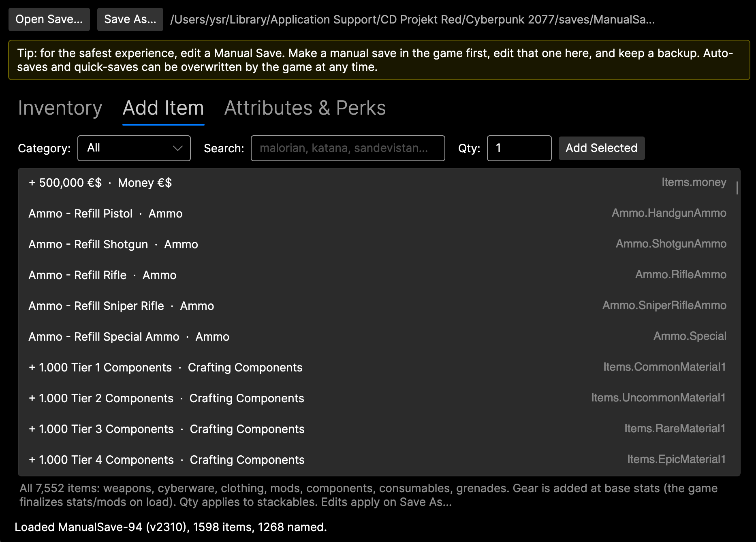The image size is (756, 542).
Task: Click the Items.RareMaterial1 identifier
Action: pyautogui.click(x=675, y=429)
